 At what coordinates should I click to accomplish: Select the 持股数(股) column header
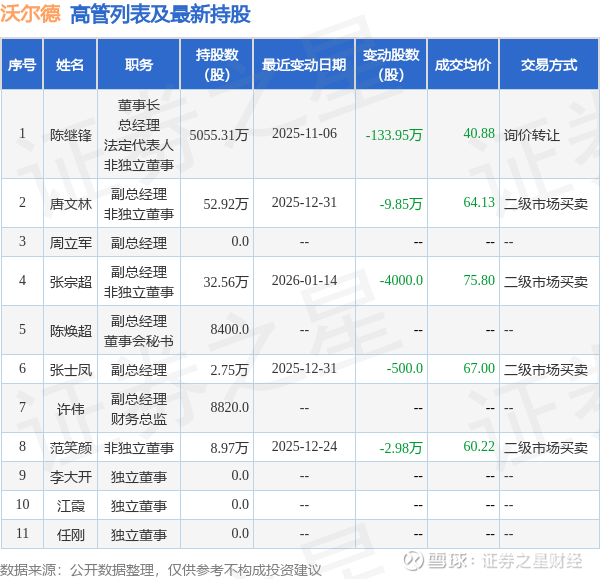point(217,64)
